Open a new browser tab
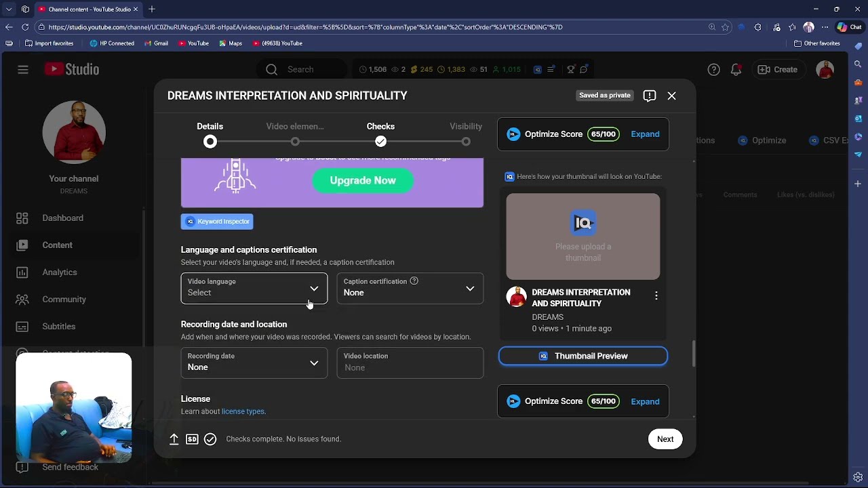The height and width of the screenshot is (488, 868). tap(152, 9)
